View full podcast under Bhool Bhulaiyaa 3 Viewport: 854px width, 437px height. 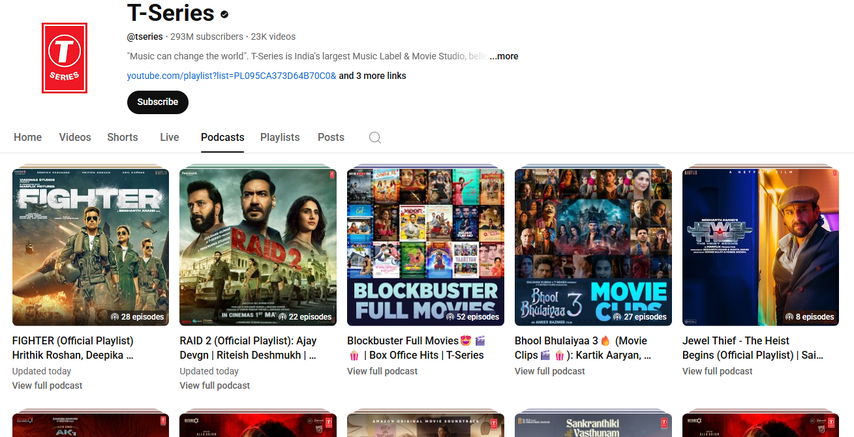tap(550, 371)
